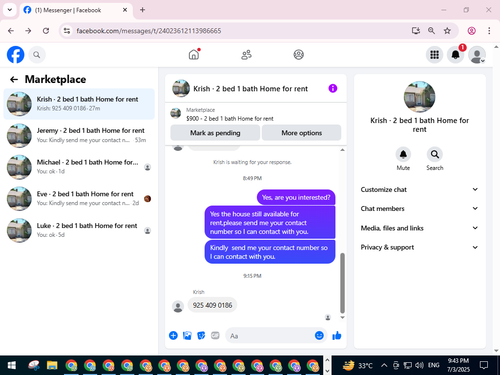Viewport: 500px width, 375px height.
Task: Open Eve conversation in chat list
Action: coord(79,198)
